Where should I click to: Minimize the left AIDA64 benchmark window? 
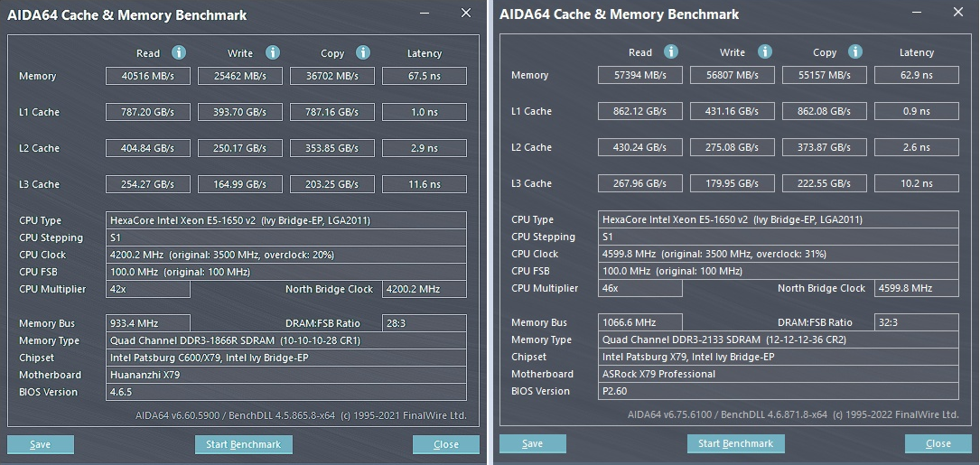click(425, 14)
